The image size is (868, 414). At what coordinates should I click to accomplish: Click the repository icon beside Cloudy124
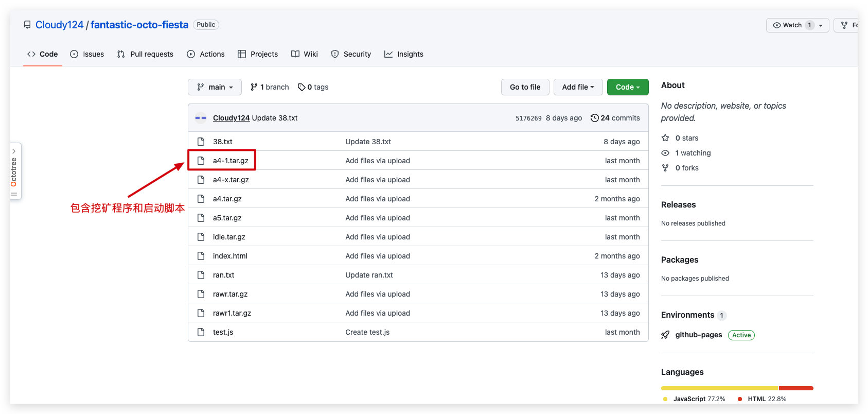[x=27, y=25]
